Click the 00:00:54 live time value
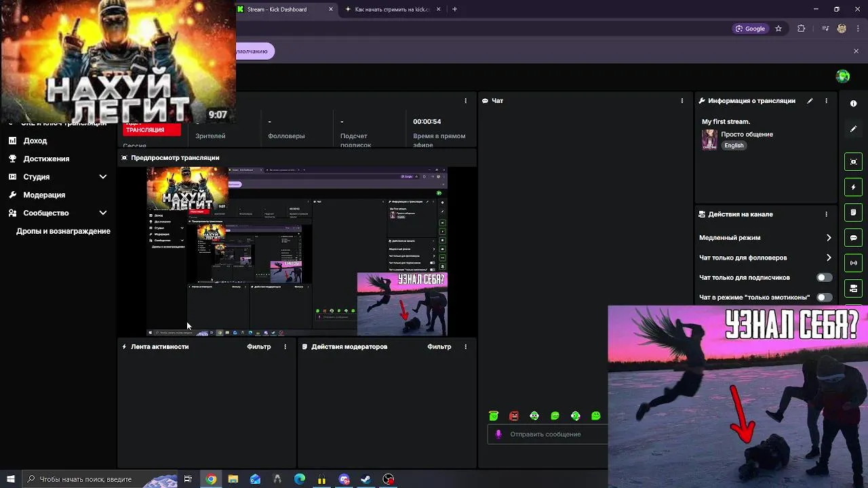Image resolution: width=868 pixels, height=488 pixels. click(x=427, y=122)
